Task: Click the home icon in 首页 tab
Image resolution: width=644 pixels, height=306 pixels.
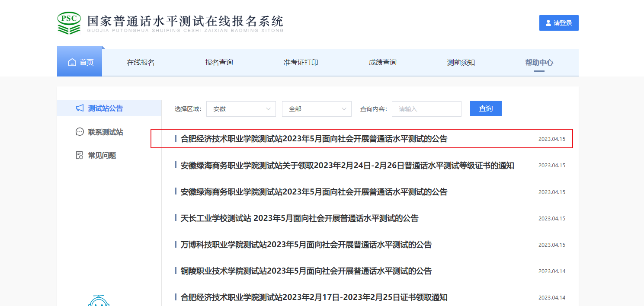Action: tap(72, 63)
